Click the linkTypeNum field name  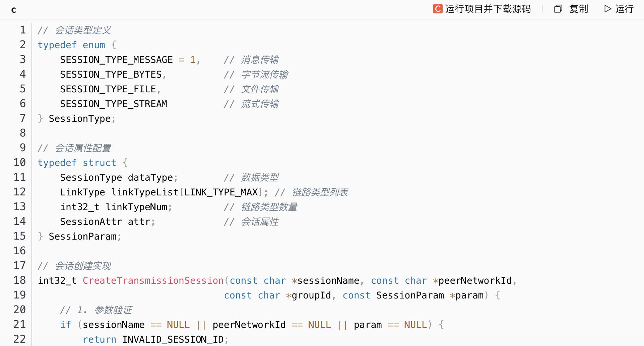[x=136, y=207]
